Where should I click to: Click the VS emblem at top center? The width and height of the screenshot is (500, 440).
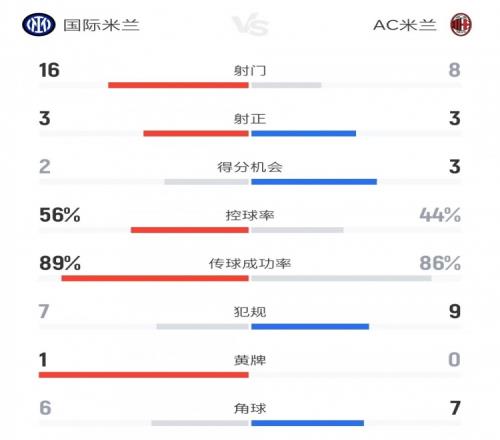[250, 24]
